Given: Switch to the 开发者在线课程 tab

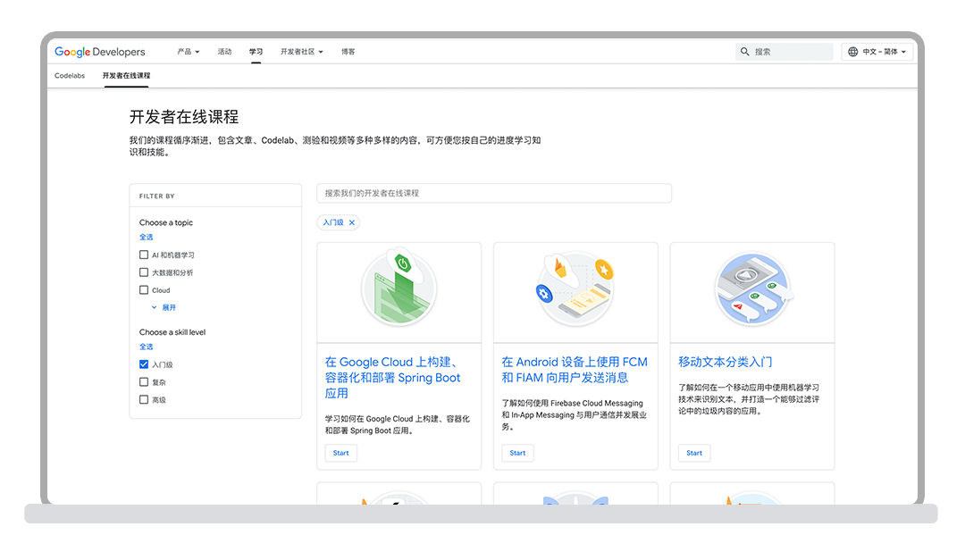Looking at the screenshot, I should pyautogui.click(x=126, y=76).
